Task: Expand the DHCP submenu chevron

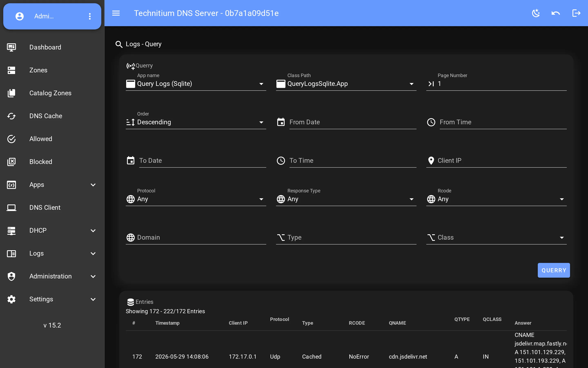Action: tap(93, 230)
